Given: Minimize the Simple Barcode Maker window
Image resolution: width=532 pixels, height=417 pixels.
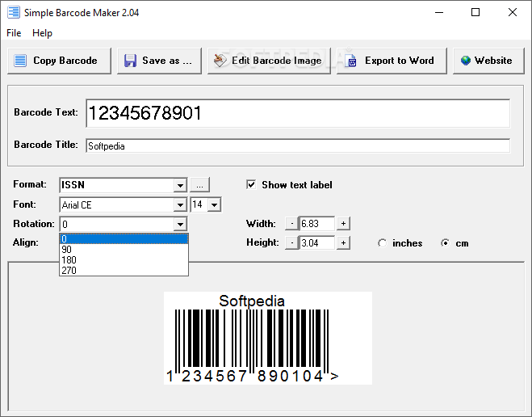Looking at the screenshot, I should click(439, 13).
